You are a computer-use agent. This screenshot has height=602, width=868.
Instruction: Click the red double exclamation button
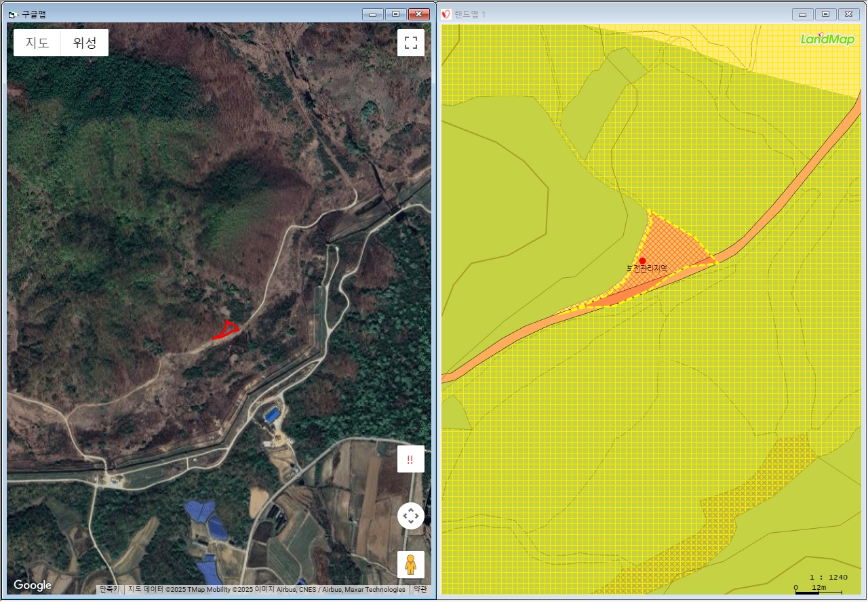tap(410, 459)
